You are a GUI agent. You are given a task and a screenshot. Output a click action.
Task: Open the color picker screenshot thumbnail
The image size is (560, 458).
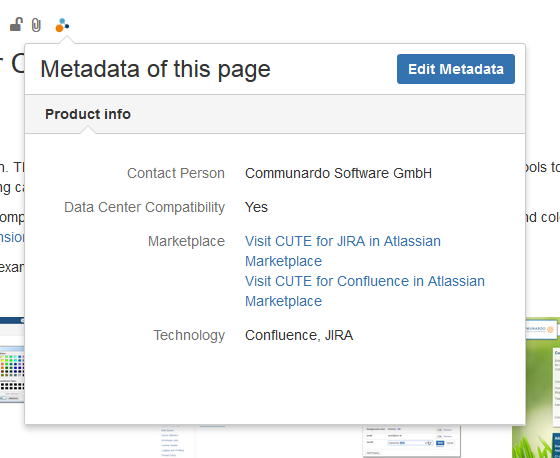(x=12, y=360)
